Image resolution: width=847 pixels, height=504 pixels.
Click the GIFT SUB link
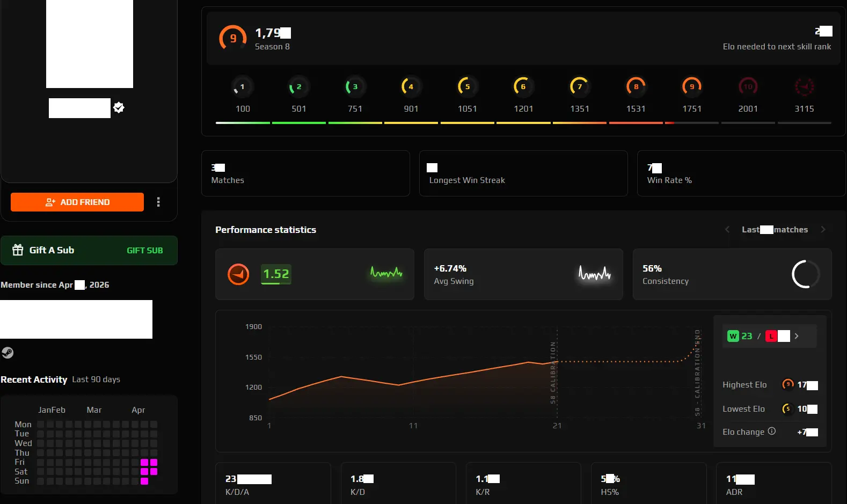tap(144, 251)
